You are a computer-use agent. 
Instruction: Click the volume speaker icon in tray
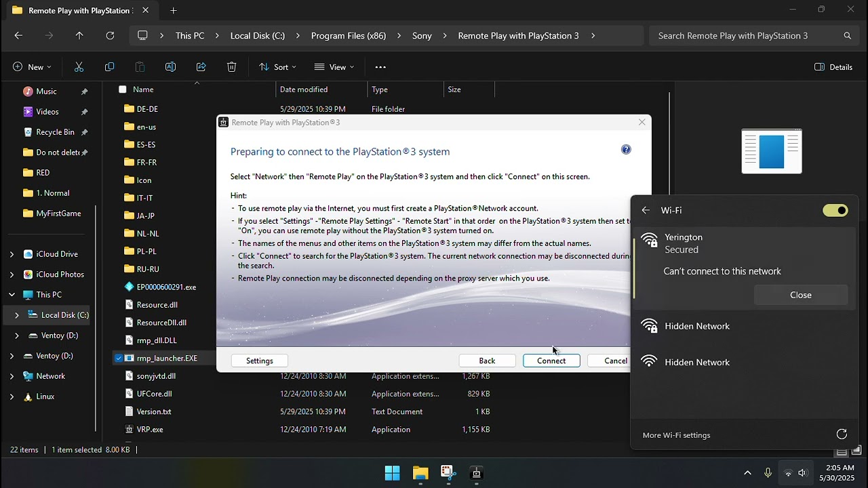[x=803, y=472]
